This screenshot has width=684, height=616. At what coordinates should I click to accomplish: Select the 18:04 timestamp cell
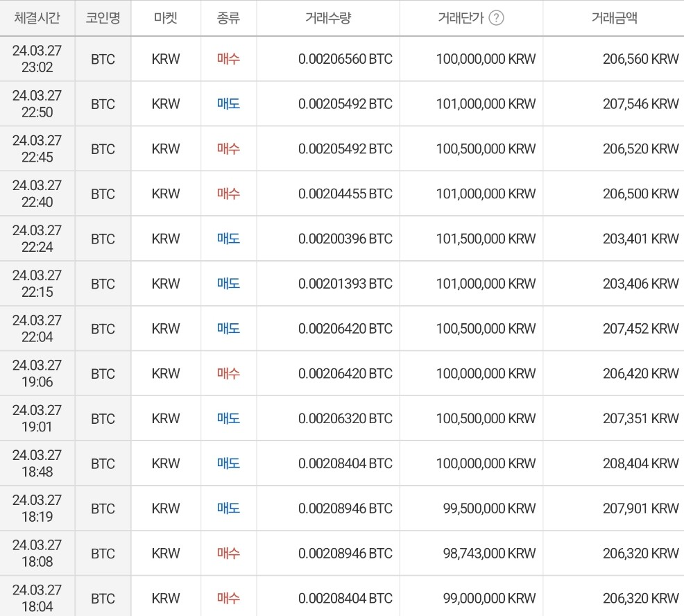coord(37,596)
